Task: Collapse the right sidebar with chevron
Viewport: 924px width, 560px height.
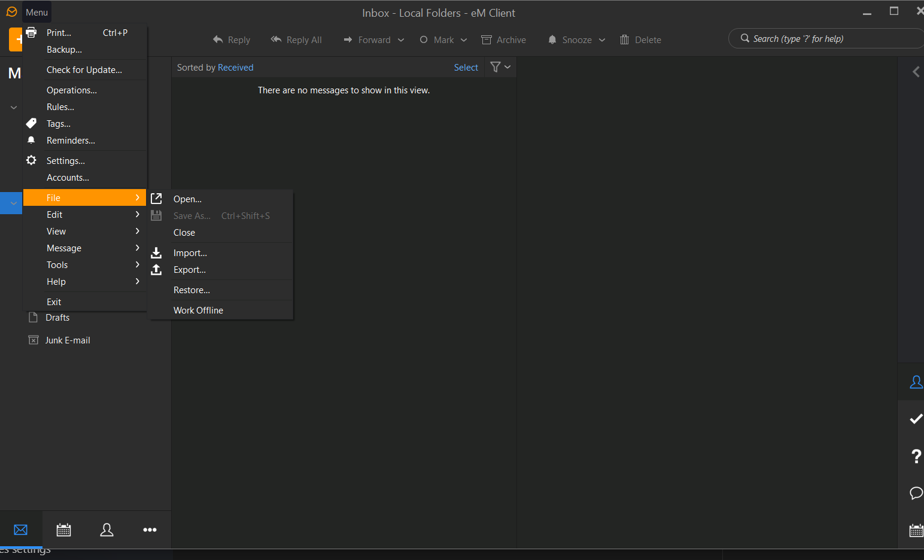Action: pyautogui.click(x=916, y=72)
